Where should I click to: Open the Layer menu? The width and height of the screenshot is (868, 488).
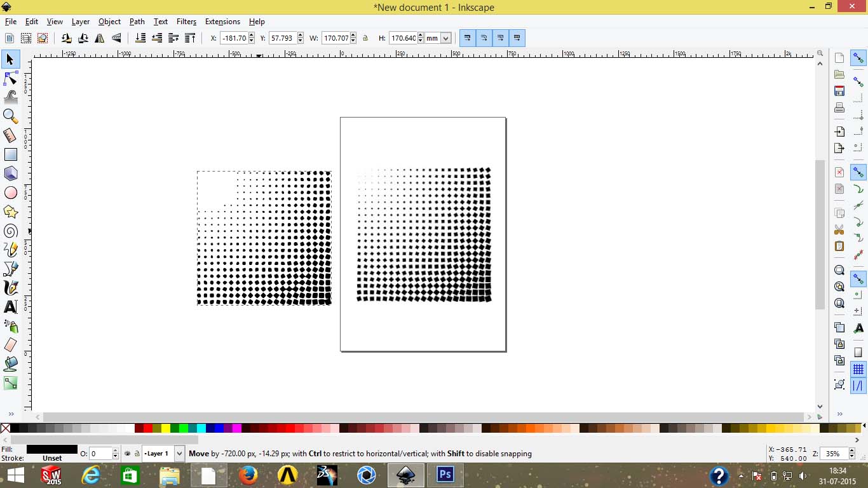[80, 22]
